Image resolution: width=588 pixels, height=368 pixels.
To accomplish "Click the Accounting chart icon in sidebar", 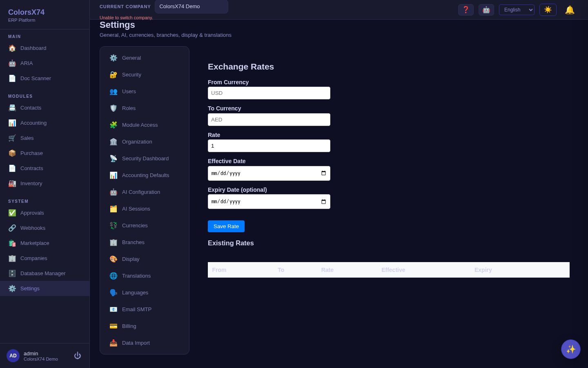I will click(12, 123).
